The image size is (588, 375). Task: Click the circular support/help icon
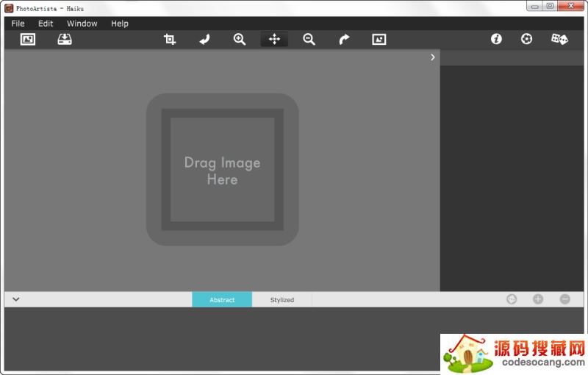click(x=527, y=40)
